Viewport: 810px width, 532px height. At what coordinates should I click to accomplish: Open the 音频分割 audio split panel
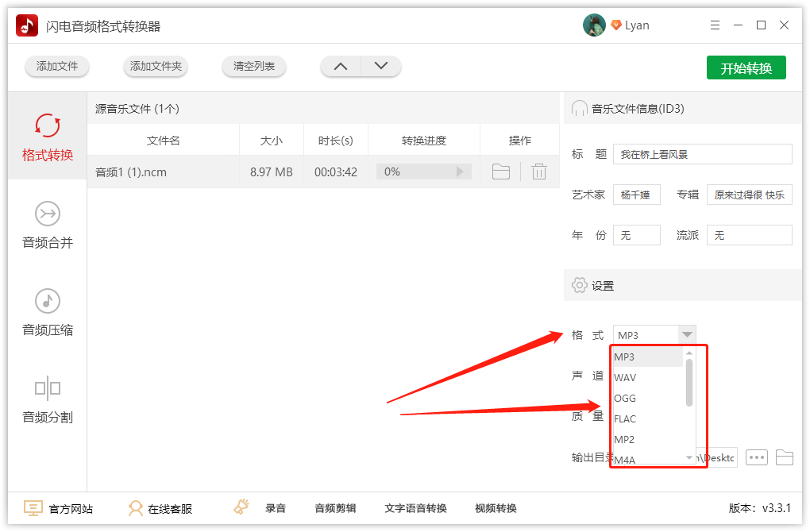pyautogui.click(x=47, y=399)
